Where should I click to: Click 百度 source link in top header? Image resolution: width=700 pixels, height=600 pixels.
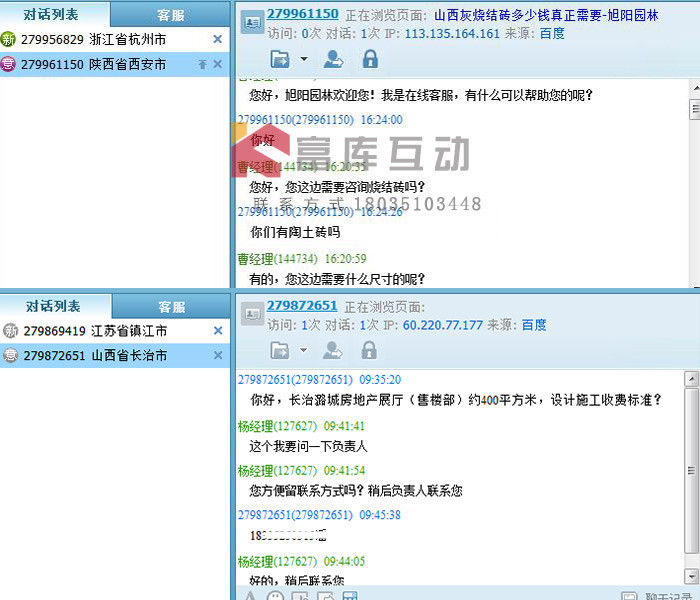(552, 33)
